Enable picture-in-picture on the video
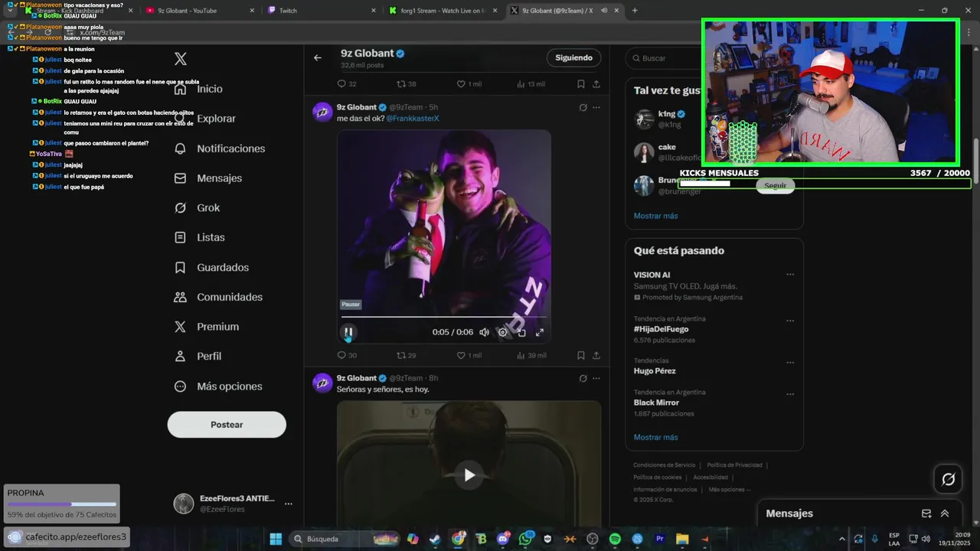 (521, 332)
